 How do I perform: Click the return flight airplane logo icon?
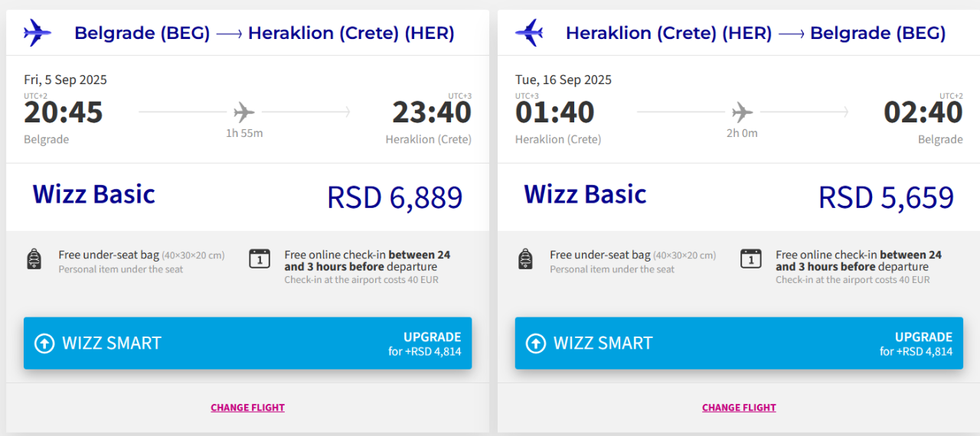pos(528,33)
